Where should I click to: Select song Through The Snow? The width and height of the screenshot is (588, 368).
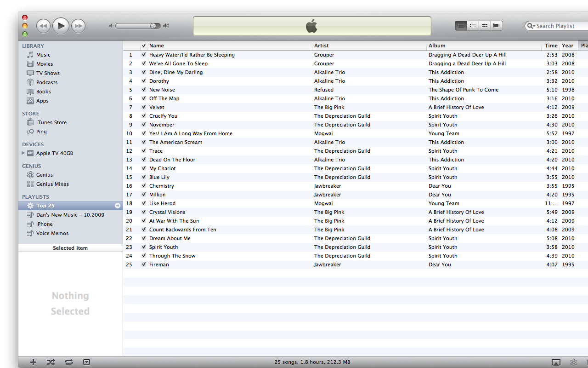pyautogui.click(x=172, y=256)
